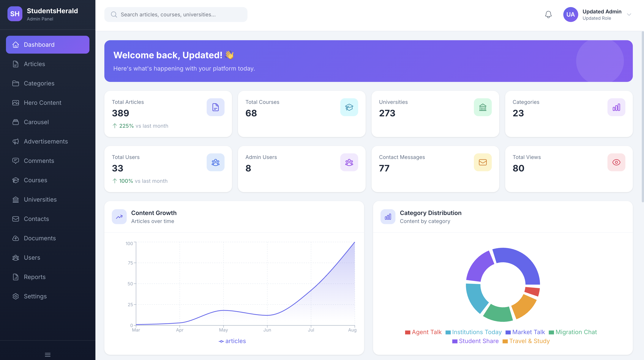This screenshot has width=644, height=360.
Task: Click the Category Distribution chart icon
Action: (x=388, y=217)
